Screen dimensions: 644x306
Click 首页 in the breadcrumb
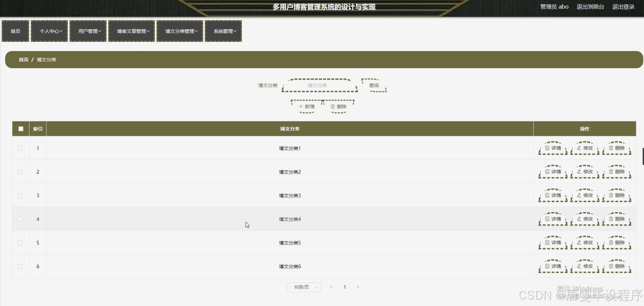[23, 60]
